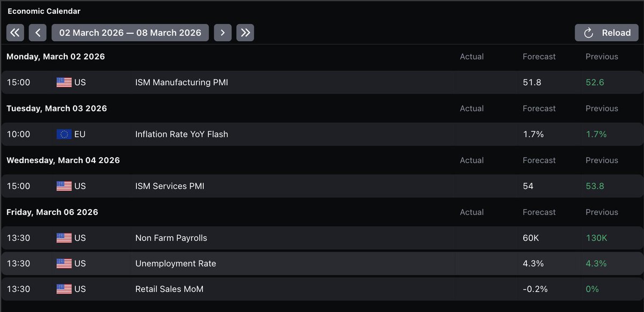Click the US flag beside Non Farm Payrolls
644x312 pixels.
point(64,238)
